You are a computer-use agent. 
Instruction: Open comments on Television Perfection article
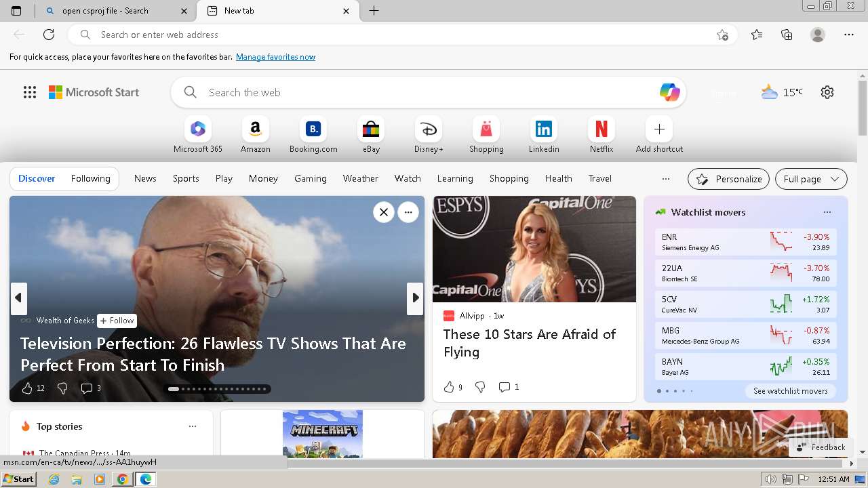91,388
